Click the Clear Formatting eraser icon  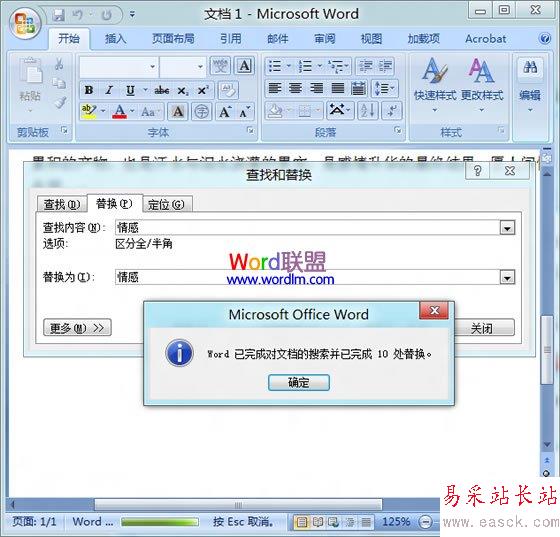coord(228,90)
